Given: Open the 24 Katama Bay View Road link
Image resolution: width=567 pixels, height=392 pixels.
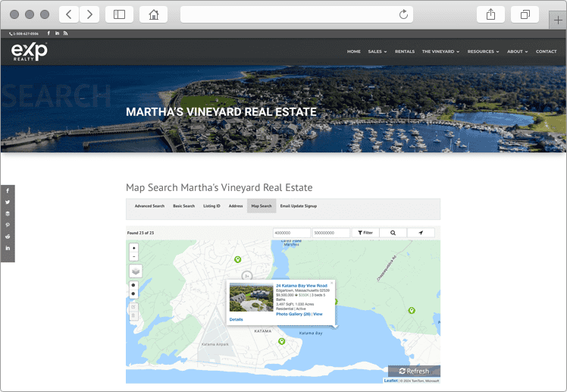Looking at the screenshot, I should (302, 286).
